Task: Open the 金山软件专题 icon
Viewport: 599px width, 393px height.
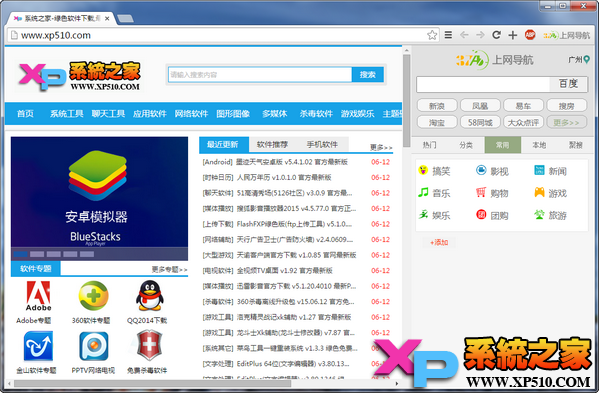Action: pyautogui.click(x=38, y=346)
